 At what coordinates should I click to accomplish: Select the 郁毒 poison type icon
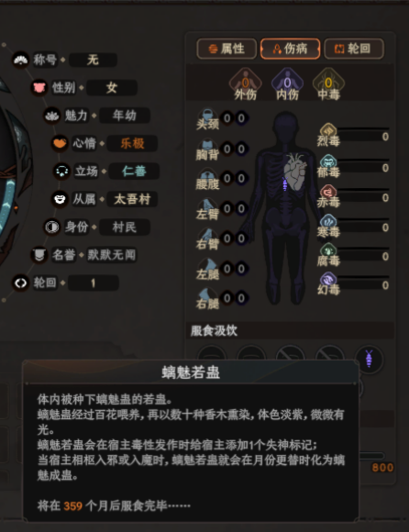328,162
